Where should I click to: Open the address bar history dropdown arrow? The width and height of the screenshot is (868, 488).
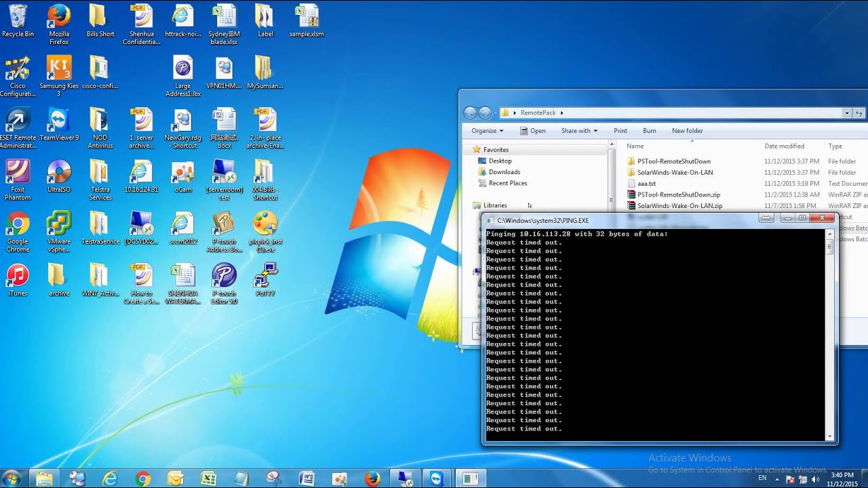coord(846,113)
